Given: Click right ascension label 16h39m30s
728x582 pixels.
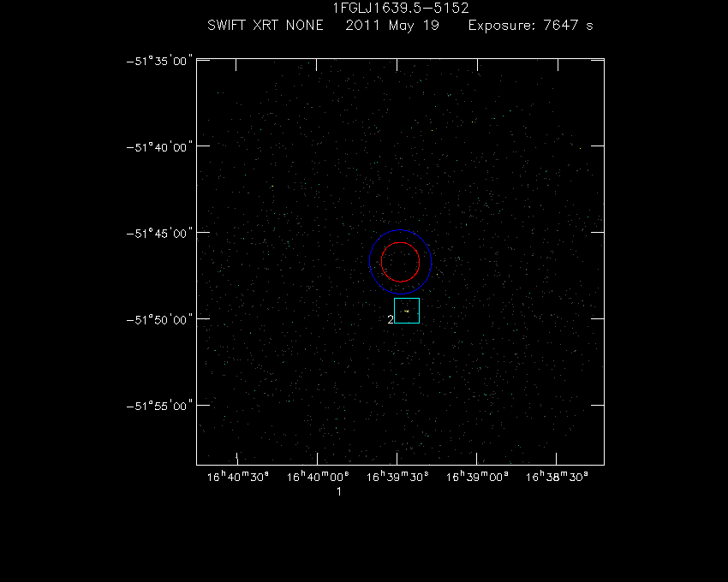Looking at the screenshot, I should click(397, 477).
